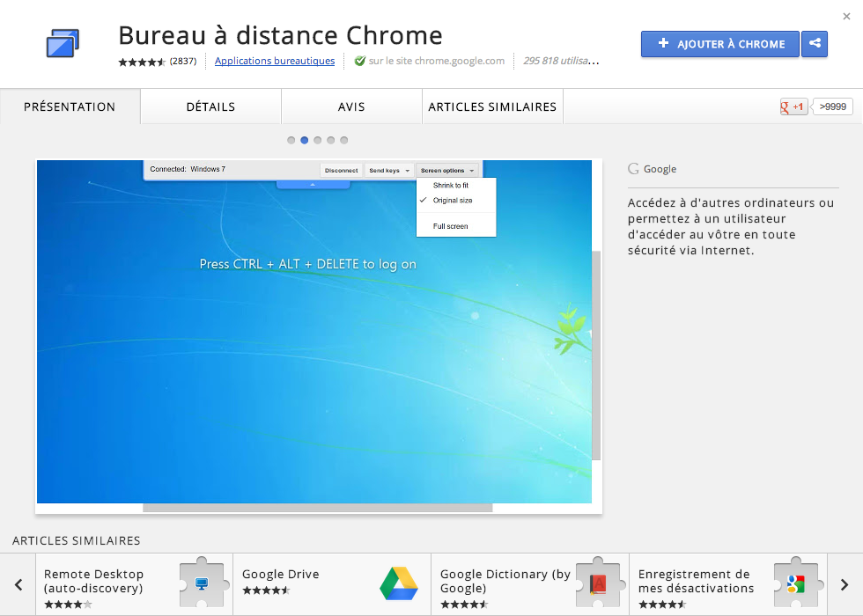
Task: Open the Screen options dropdown in screenshot
Action: click(x=447, y=171)
